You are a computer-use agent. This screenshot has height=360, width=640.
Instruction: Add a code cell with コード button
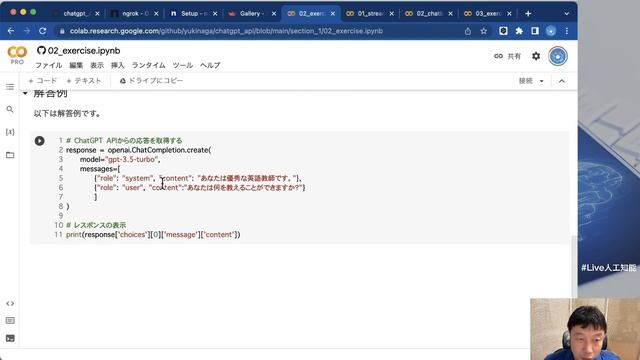pos(43,81)
